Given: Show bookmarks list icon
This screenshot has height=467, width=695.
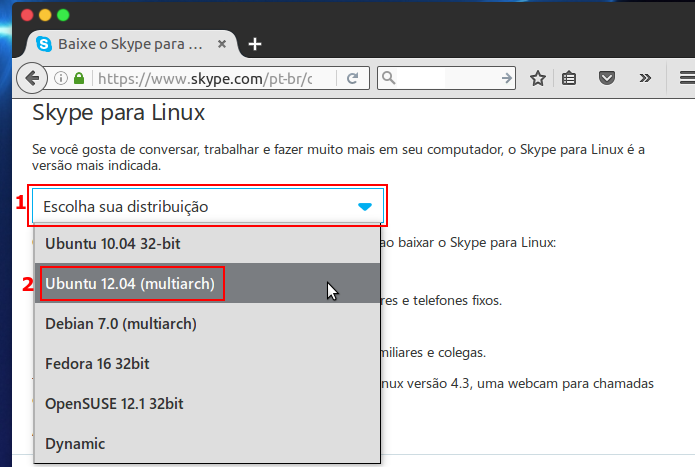Looking at the screenshot, I should 569,78.
